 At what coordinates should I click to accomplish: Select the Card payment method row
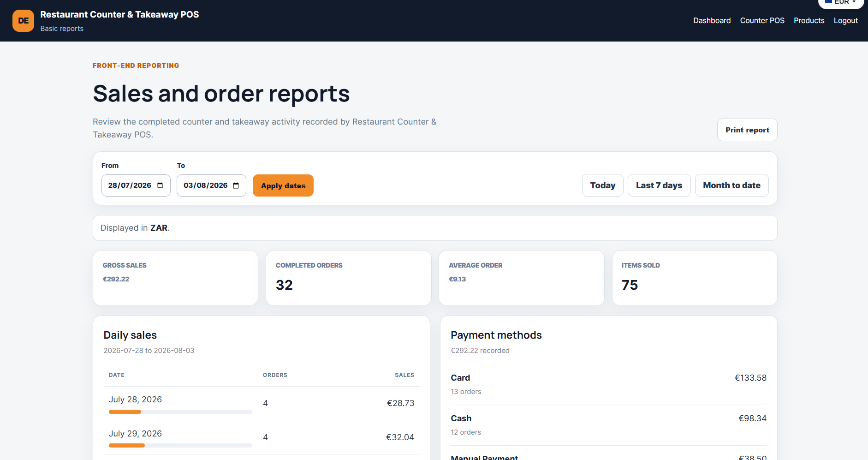[609, 384]
